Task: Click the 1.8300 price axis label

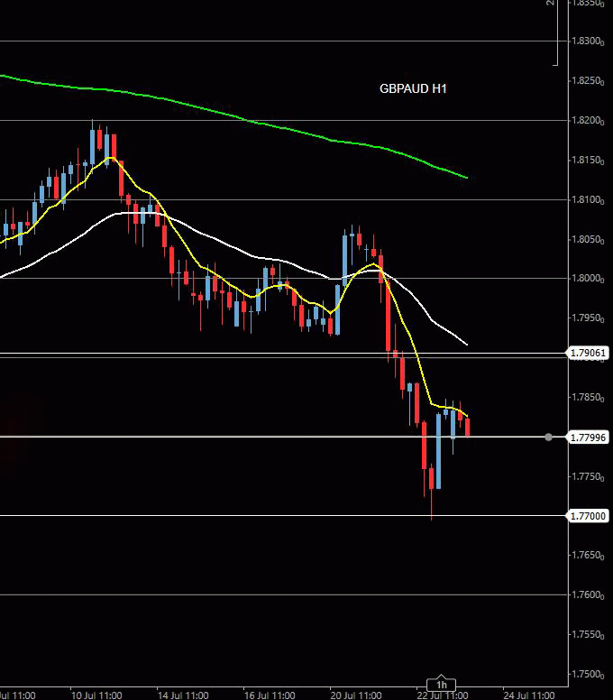Action: pos(588,41)
